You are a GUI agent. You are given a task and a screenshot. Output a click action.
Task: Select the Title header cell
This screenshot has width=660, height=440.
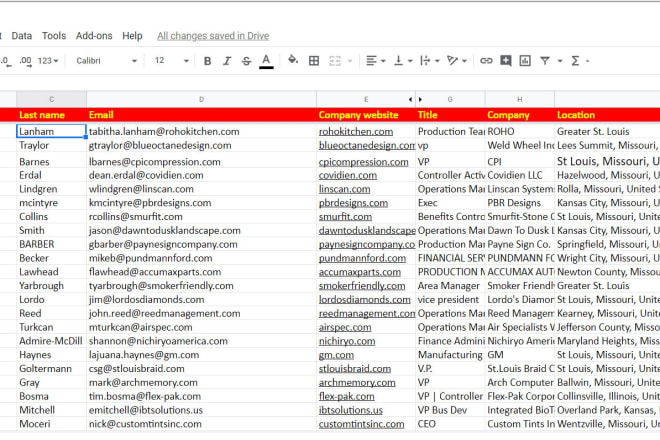click(x=450, y=115)
